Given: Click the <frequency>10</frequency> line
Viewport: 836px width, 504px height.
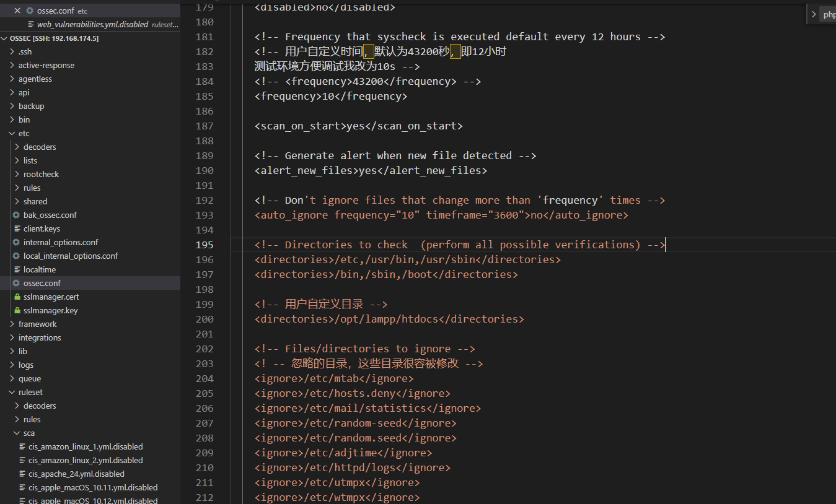Looking at the screenshot, I should pos(331,96).
